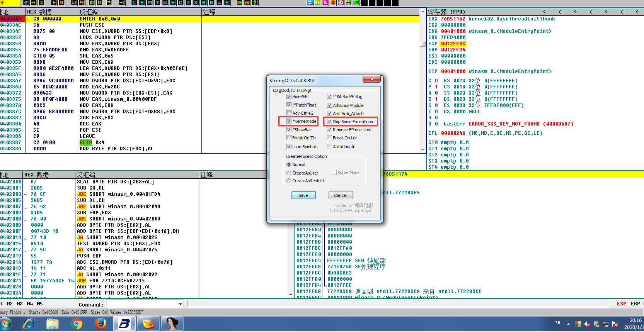Image resolution: width=644 pixels, height=332 pixels.
Task: Switch to memory tab M4
Action: tap(30, 304)
